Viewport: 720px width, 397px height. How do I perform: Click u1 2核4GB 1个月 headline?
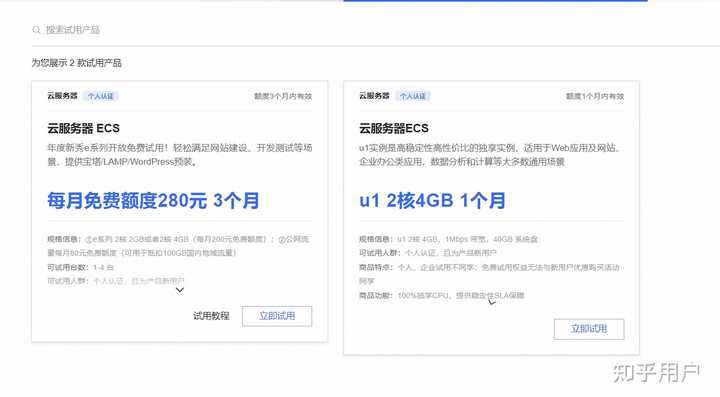pos(432,201)
